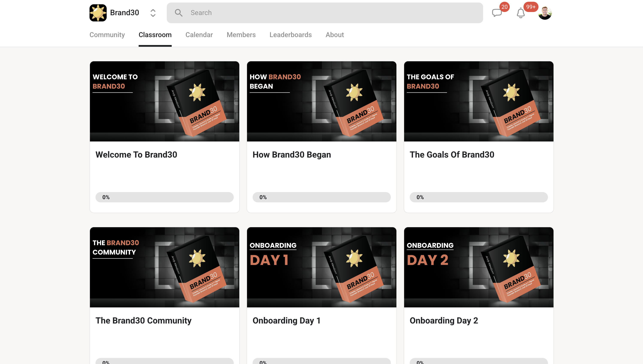
Task: Open Onboarding Day 2 course title
Action: coord(444,320)
